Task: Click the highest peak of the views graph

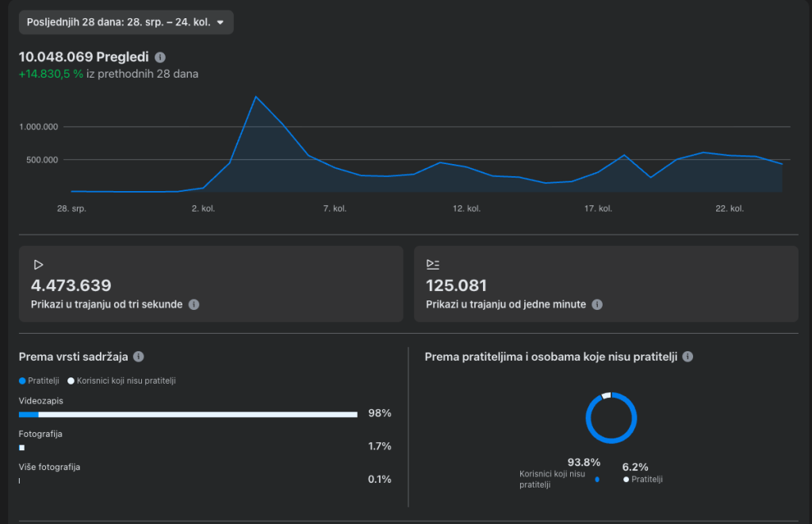Action: 255,97
